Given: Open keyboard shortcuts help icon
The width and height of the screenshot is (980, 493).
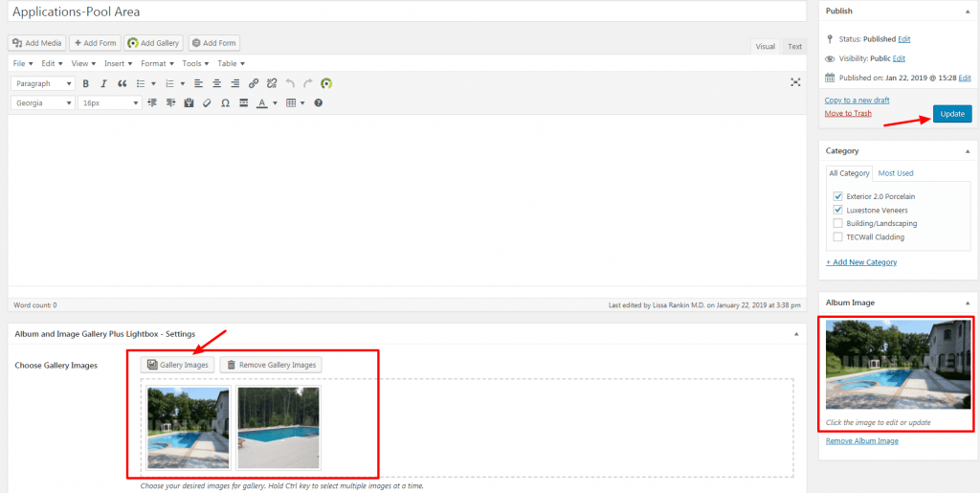Looking at the screenshot, I should (319, 102).
